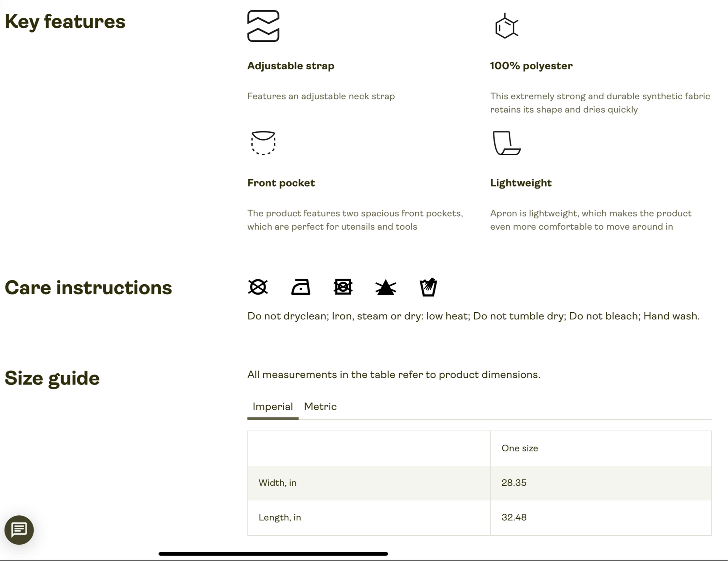Click the do not bleach triangle symbol

coord(386,288)
